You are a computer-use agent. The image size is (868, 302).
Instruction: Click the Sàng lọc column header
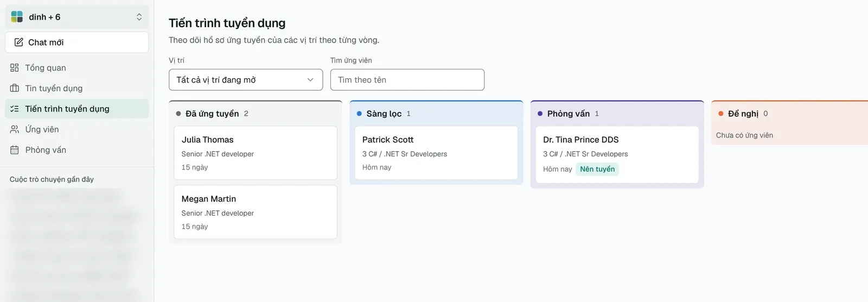(x=384, y=114)
